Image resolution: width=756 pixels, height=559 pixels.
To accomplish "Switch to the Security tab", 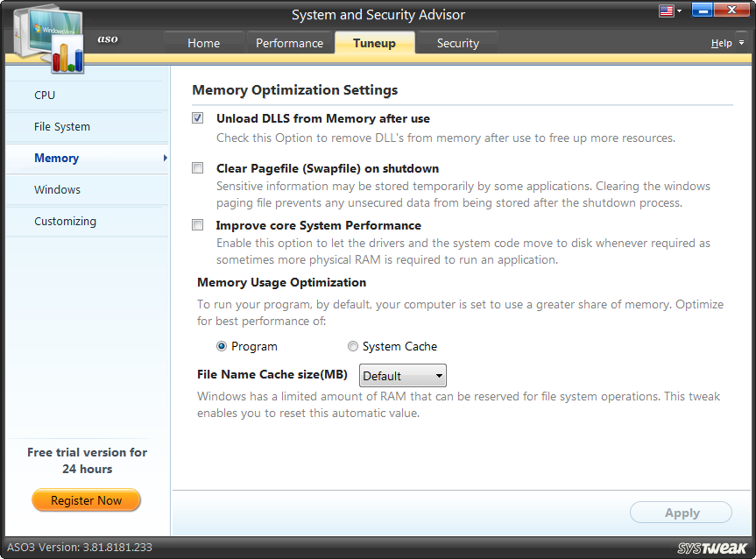I will pos(457,42).
